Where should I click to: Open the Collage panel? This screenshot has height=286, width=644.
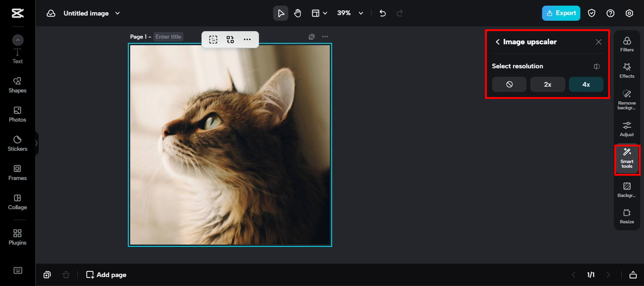pyautogui.click(x=18, y=202)
